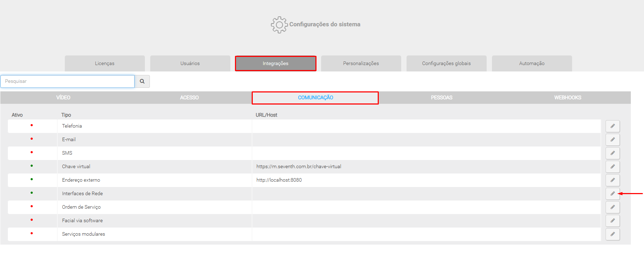Open edit for Ordem de Serviço
Image resolution: width=644 pixels, height=267 pixels.
[x=612, y=207]
